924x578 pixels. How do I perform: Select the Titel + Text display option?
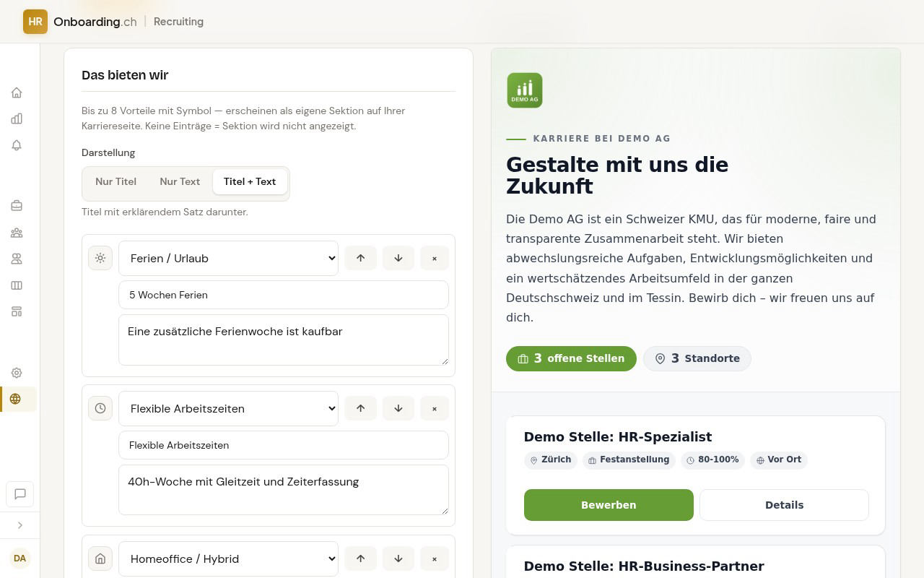[250, 181]
